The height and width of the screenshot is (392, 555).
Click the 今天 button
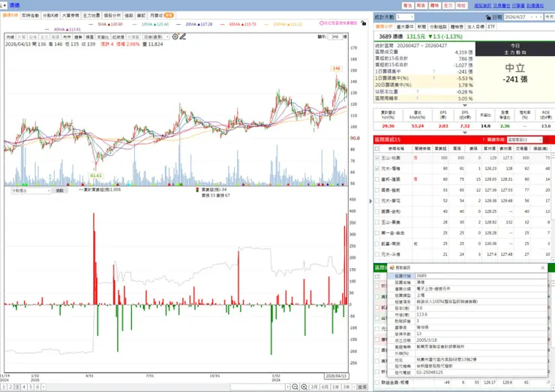pos(549,17)
